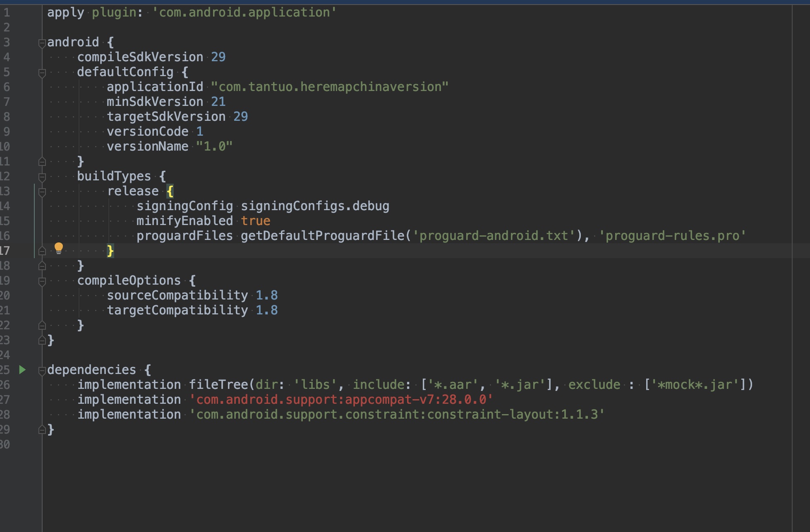Click the red appcompat-v7:28.0.0 dependency string
This screenshot has height=532, width=810.
coord(341,400)
